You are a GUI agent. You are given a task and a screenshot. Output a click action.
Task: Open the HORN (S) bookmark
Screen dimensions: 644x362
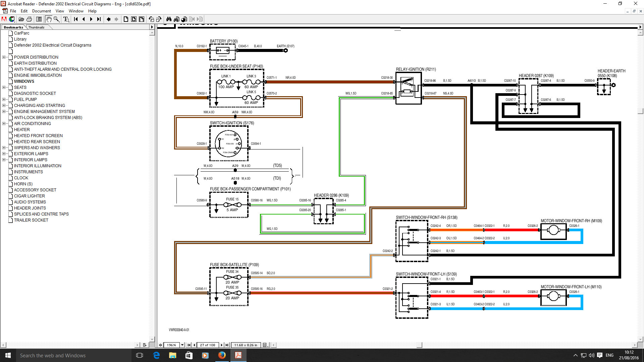(23, 184)
